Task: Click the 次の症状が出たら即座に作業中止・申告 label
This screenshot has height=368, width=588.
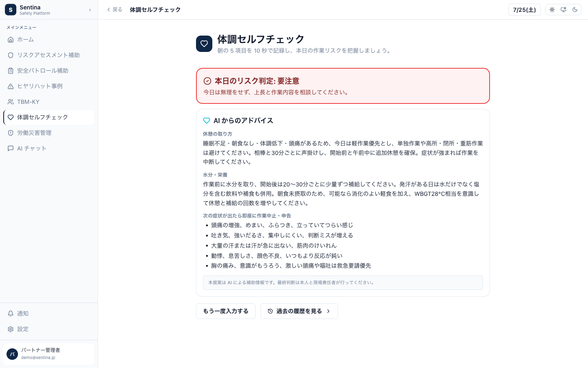Action: [x=247, y=216]
